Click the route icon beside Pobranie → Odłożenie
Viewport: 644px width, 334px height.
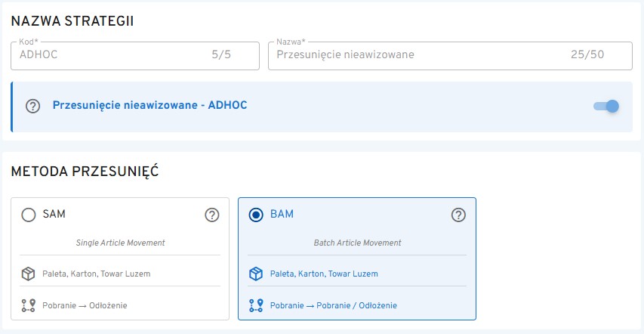pos(29,305)
